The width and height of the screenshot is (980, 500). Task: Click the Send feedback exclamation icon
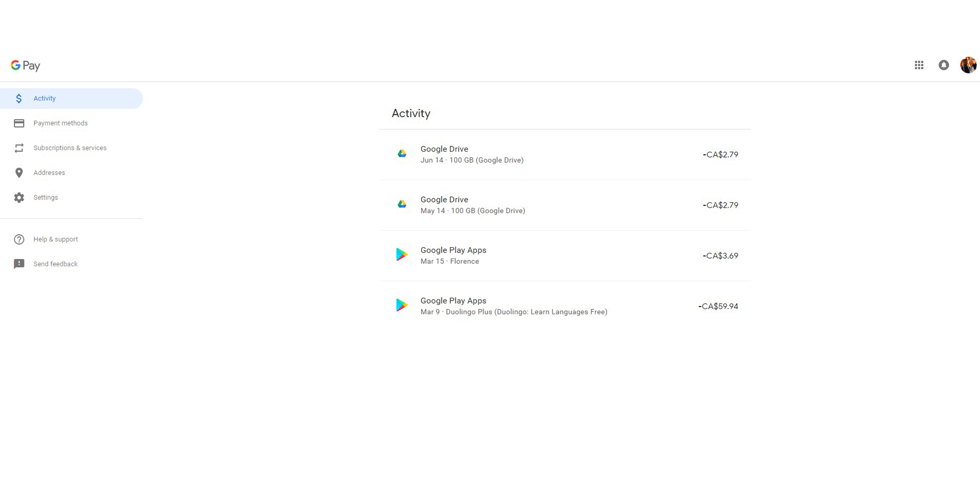tap(19, 264)
